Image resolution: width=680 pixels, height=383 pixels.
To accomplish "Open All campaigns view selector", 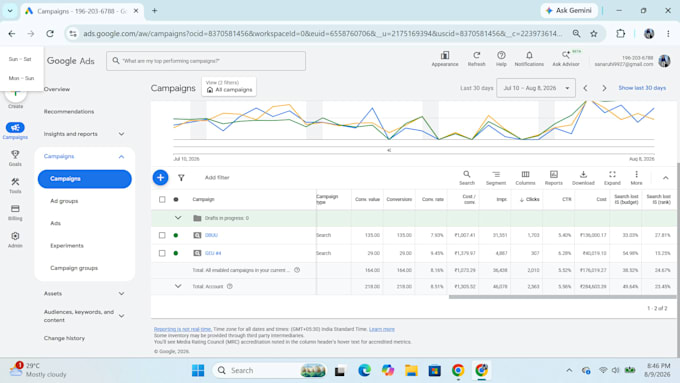I will coord(229,86).
